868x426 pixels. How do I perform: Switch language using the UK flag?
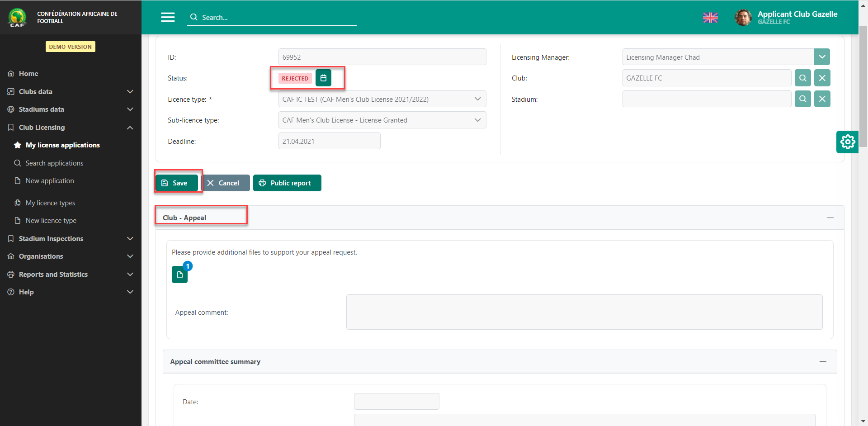[710, 18]
